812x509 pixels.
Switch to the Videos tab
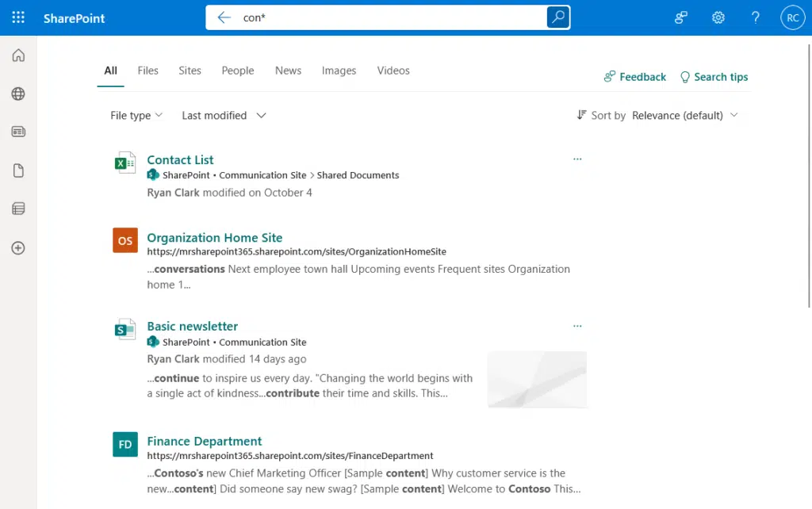click(393, 71)
